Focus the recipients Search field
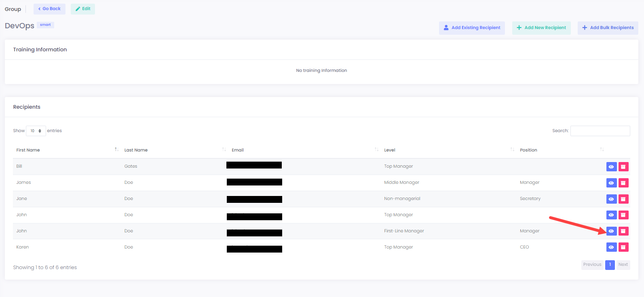 point(600,131)
